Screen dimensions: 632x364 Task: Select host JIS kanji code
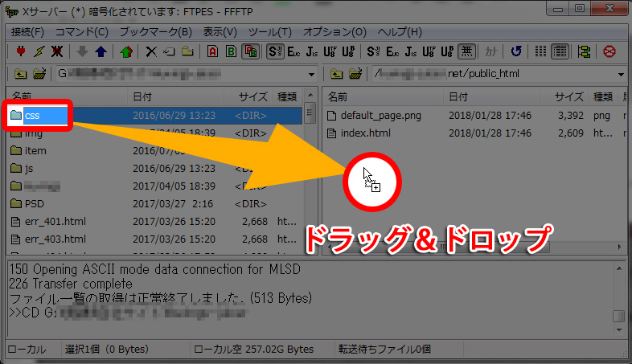[x=411, y=51]
